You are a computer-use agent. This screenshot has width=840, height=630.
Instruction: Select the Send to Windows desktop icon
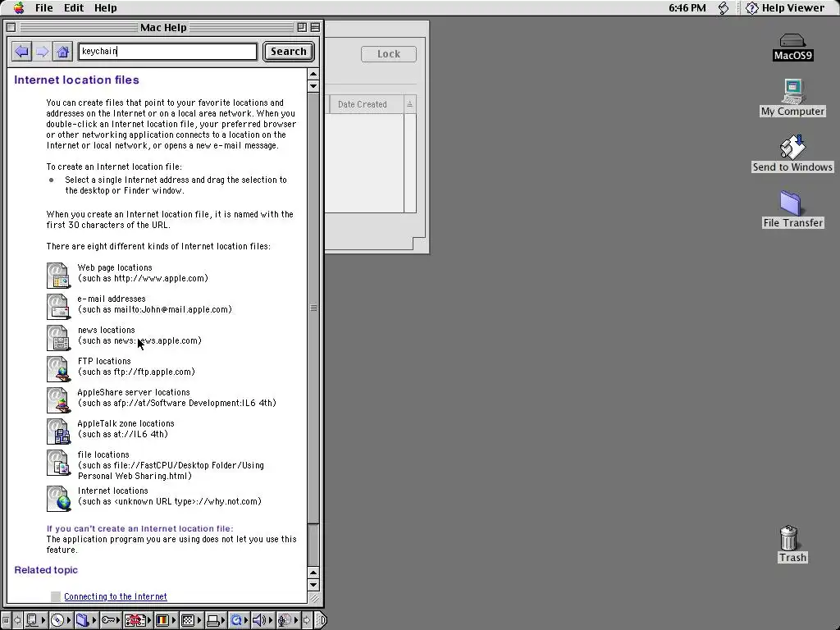coord(793,153)
